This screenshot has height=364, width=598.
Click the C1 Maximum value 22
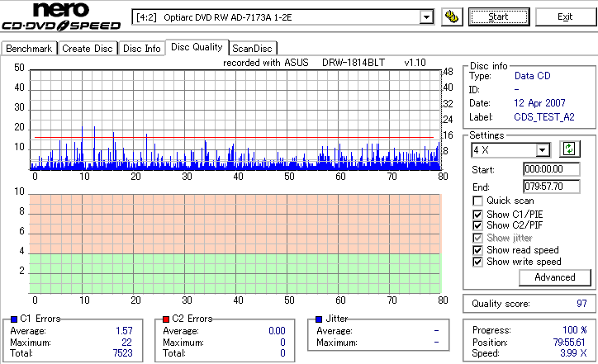pos(127,343)
